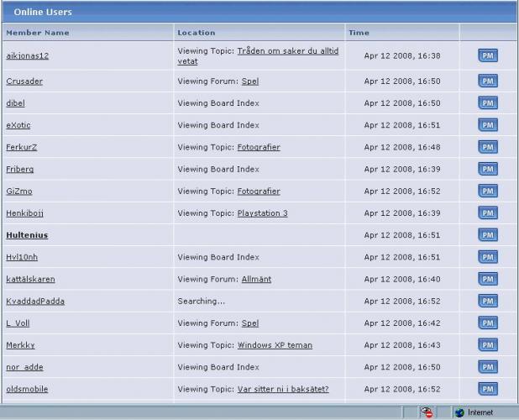Open the eXotic member profile
Image resolution: width=519 pixels, height=420 pixels.
click(18, 125)
